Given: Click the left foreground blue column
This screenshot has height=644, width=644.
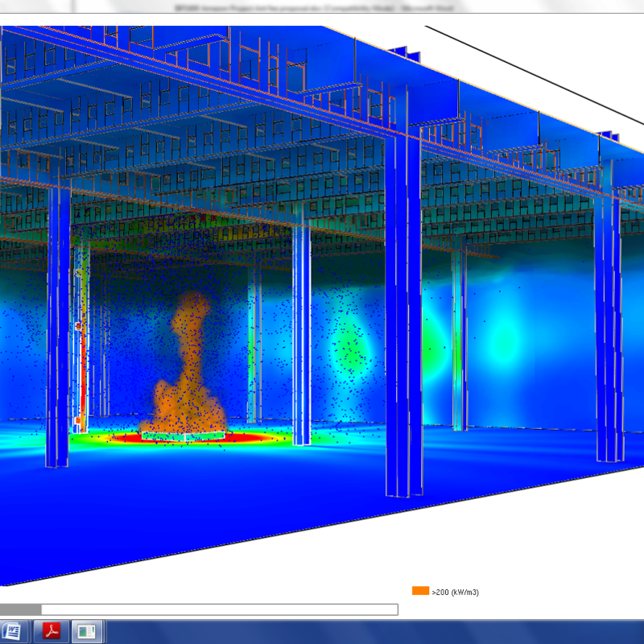Looking at the screenshot, I should click(x=58, y=338).
